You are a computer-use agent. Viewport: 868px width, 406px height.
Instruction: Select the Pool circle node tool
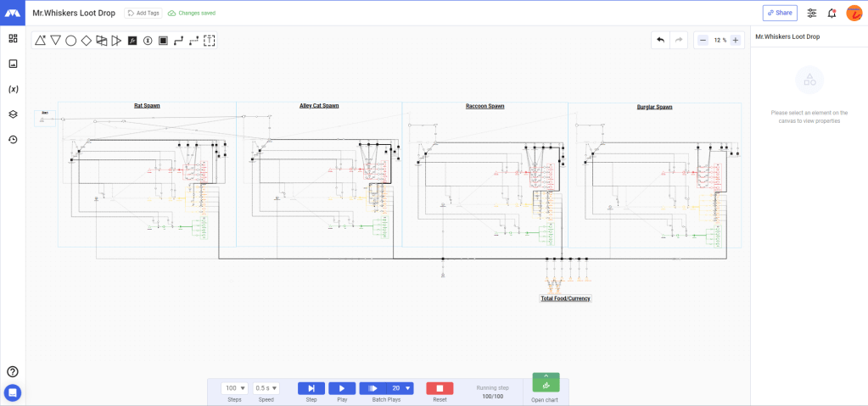70,41
